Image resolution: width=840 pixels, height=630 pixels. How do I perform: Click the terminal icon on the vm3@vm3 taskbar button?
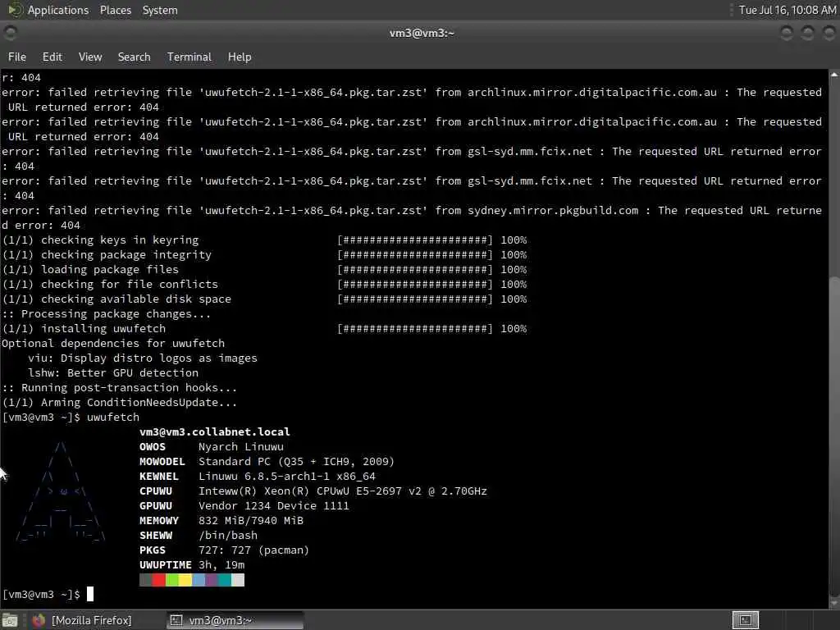176,620
